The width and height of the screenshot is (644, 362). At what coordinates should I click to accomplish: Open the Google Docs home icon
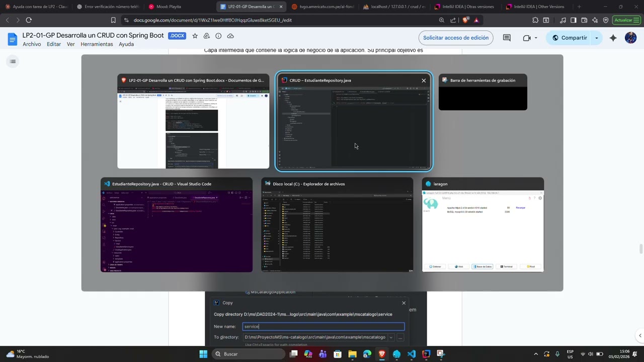point(13,39)
